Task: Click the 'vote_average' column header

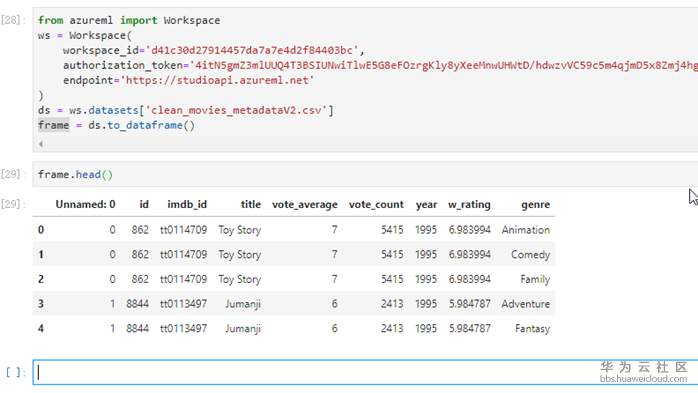Action: click(305, 205)
